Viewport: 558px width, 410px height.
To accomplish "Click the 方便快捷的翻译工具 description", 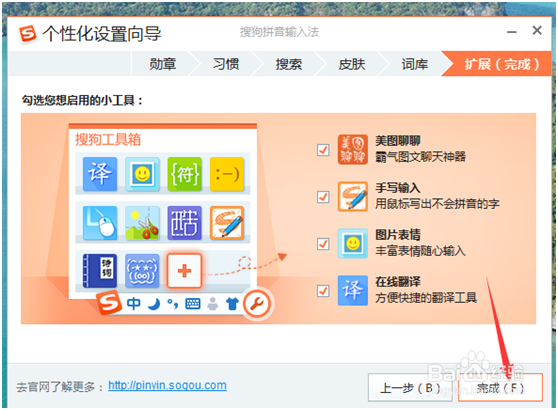I will point(426,298).
